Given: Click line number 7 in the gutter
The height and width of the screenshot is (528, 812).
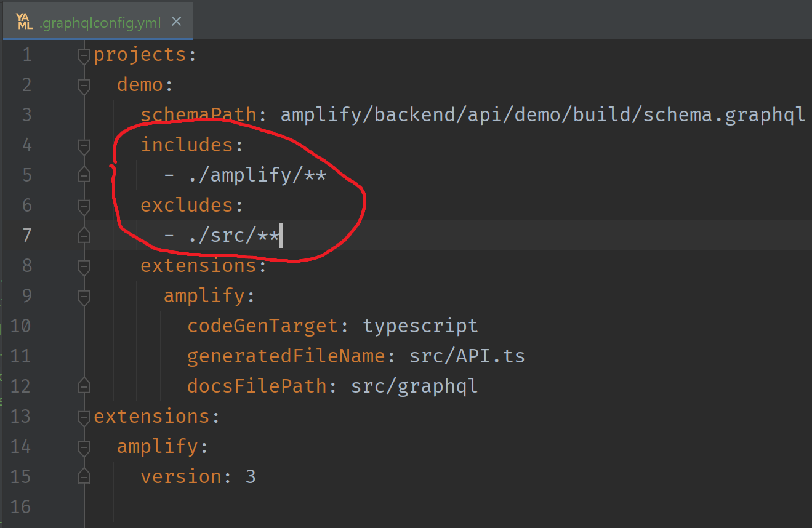Looking at the screenshot, I should click(x=26, y=235).
